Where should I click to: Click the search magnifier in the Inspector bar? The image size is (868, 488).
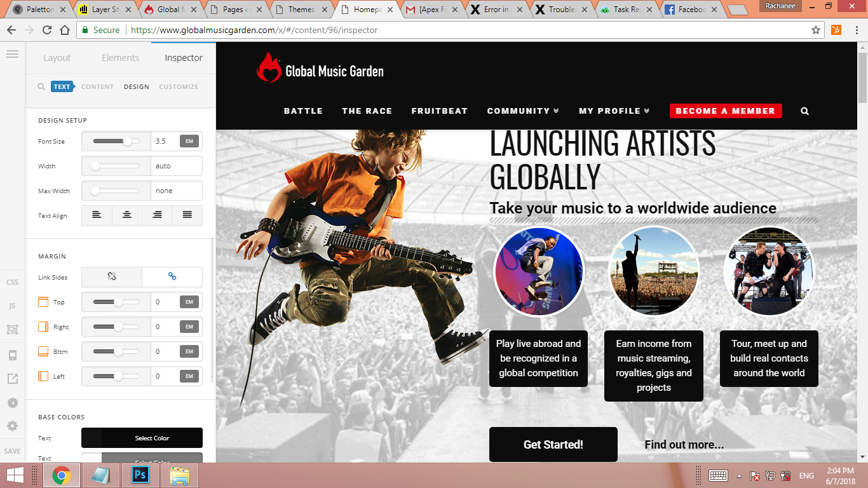41,86
